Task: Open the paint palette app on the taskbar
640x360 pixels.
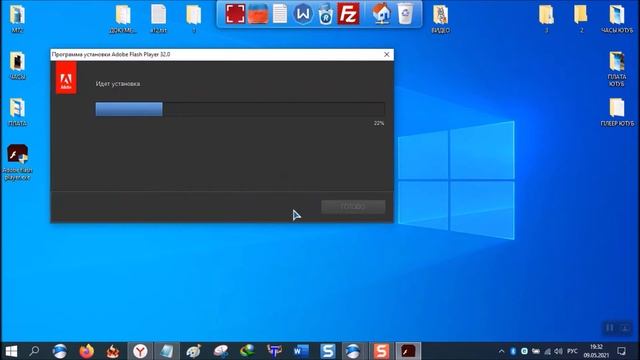Action: pyautogui.click(x=193, y=351)
